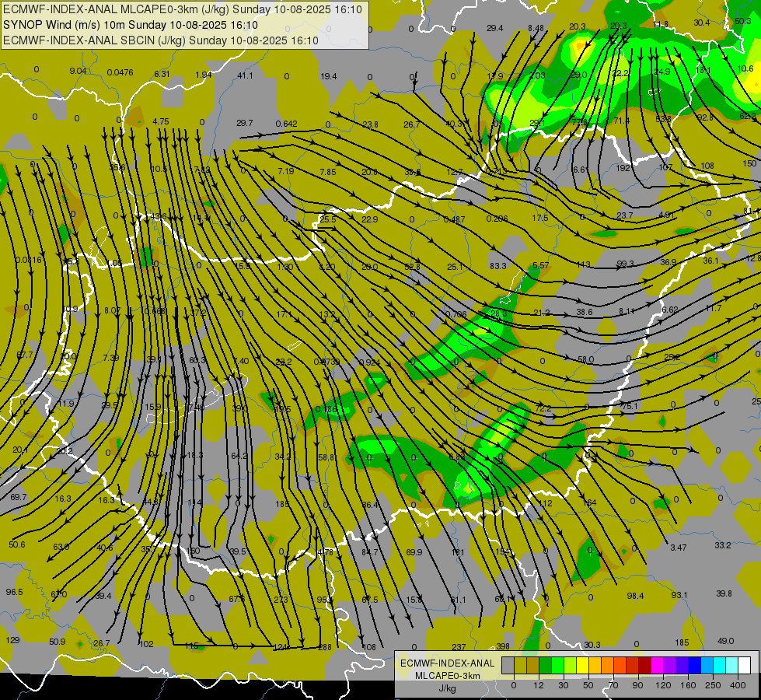
Task: Click the gray swatch at legend start
Action: (x=508, y=665)
